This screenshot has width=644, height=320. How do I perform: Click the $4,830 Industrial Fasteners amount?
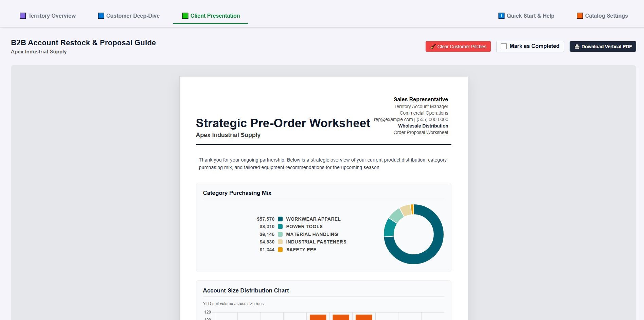(x=267, y=242)
